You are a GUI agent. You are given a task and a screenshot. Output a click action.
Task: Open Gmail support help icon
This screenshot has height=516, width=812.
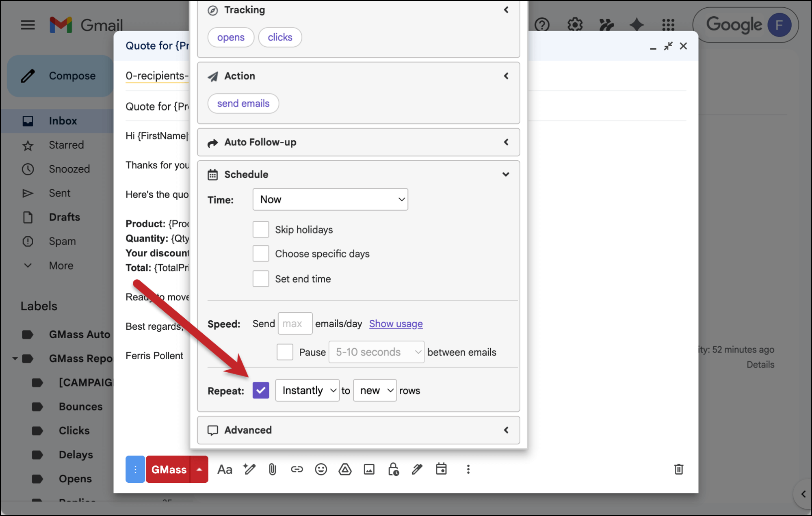(x=542, y=25)
